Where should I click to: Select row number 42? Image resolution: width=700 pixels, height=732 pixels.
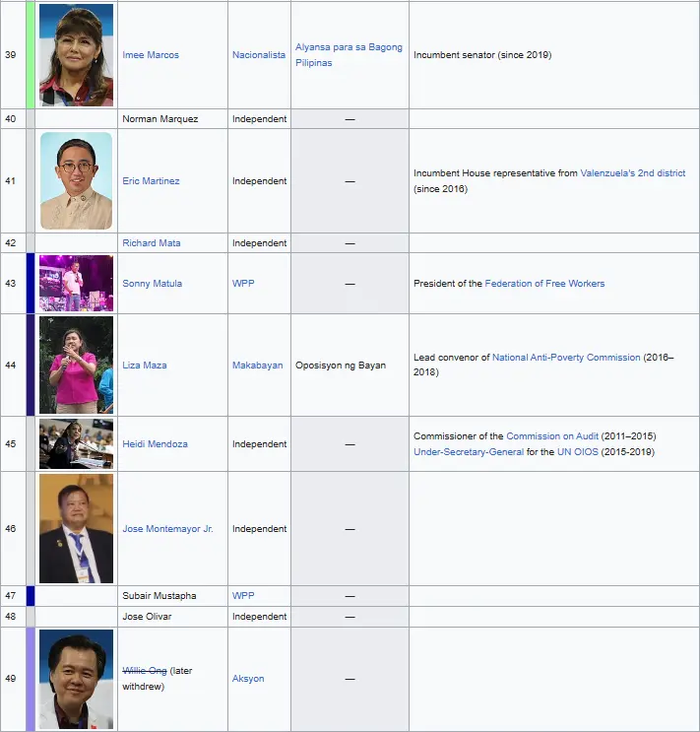(x=10, y=242)
